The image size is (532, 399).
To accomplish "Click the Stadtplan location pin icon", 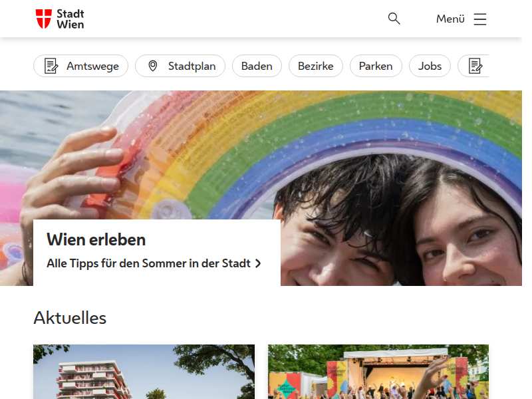I will (153, 66).
